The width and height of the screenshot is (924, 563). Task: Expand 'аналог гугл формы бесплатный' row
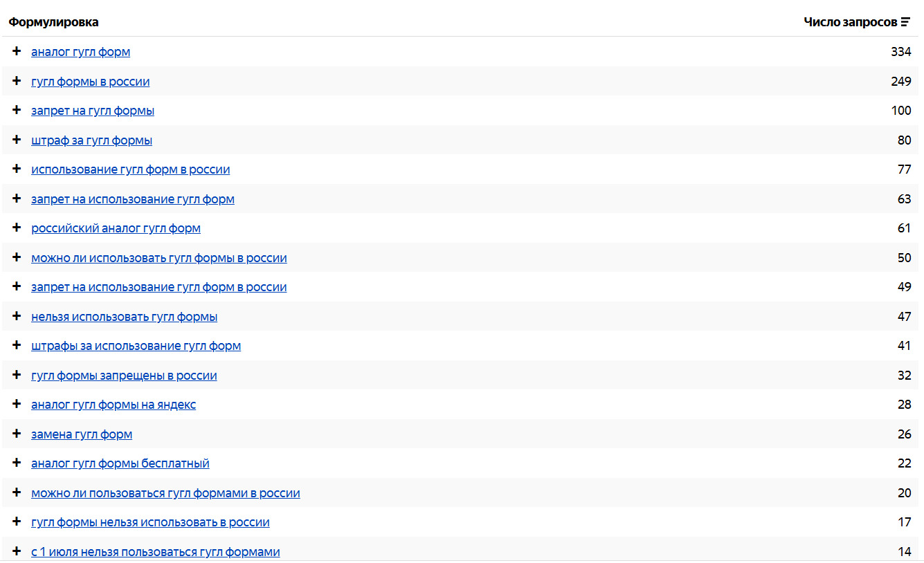[x=17, y=463]
